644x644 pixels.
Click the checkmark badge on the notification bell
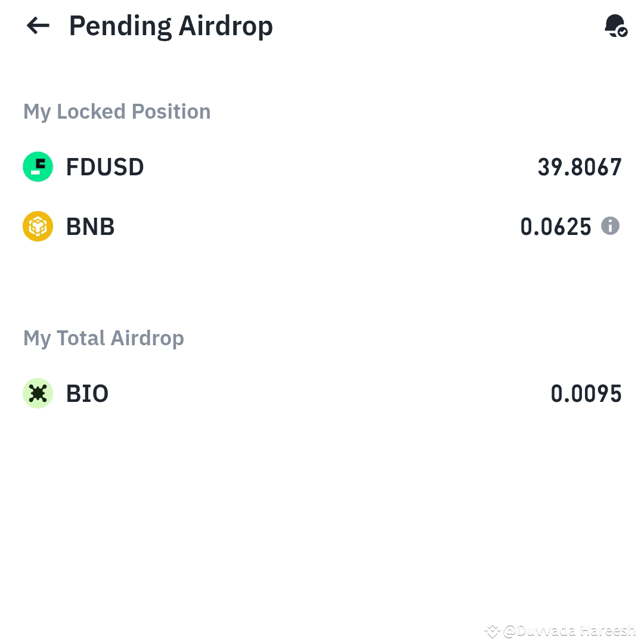(622, 32)
